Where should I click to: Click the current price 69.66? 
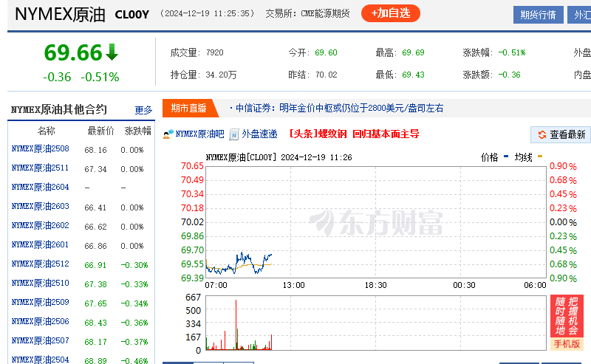click(x=73, y=52)
